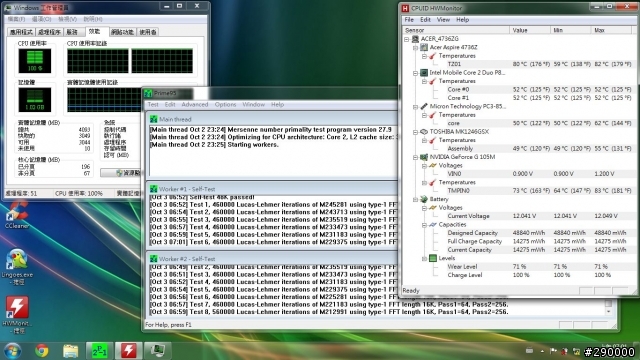Open Prime95 Test menu
Viewport: 640px width, 360px height.
[153, 104]
